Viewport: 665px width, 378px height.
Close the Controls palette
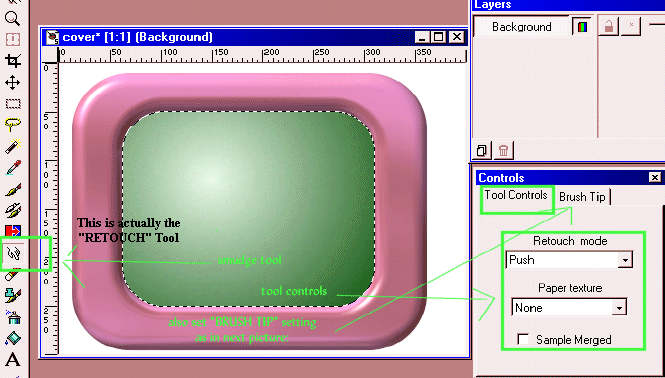[655, 177]
